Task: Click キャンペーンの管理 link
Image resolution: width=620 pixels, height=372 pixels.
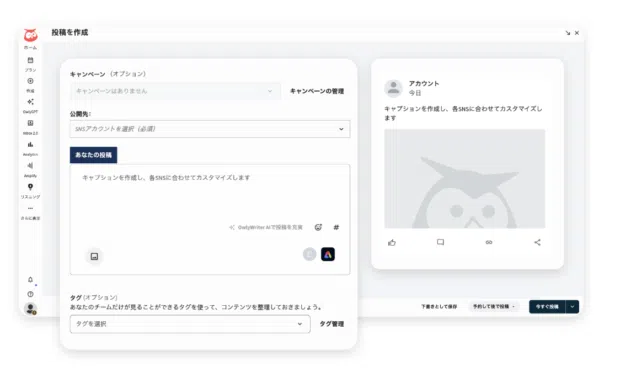Action: 317,91
